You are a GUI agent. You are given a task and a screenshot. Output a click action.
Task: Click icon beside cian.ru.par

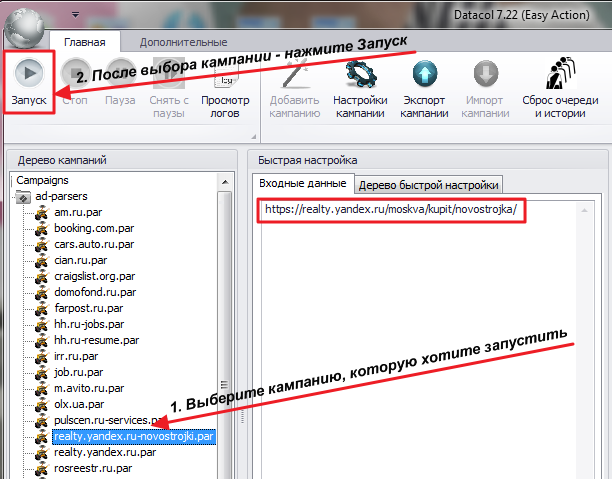(42, 261)
